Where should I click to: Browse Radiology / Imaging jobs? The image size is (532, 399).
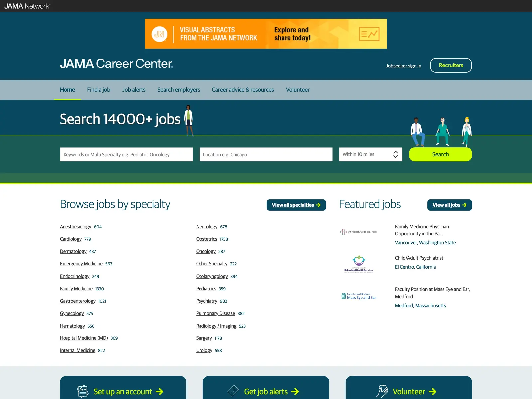(x=216, y=326)
